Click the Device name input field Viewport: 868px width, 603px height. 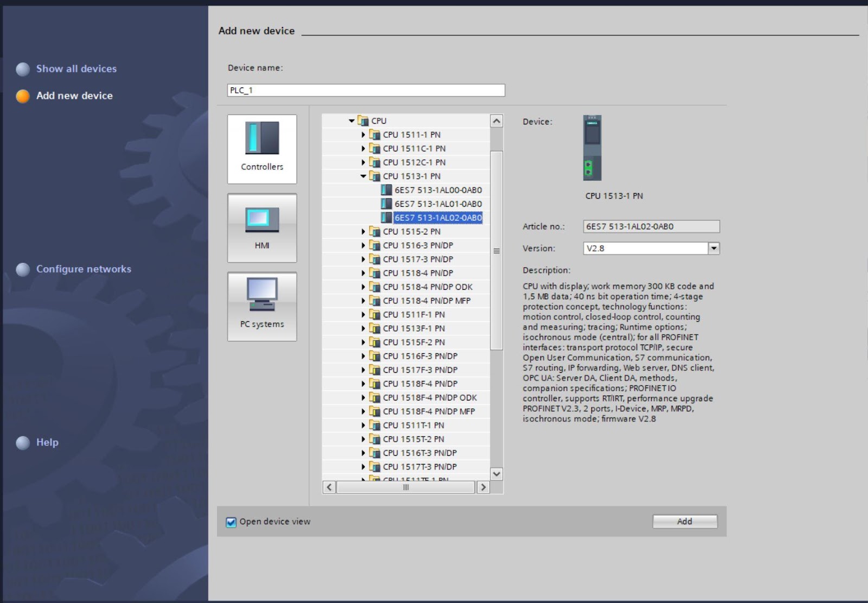(366, 90)
